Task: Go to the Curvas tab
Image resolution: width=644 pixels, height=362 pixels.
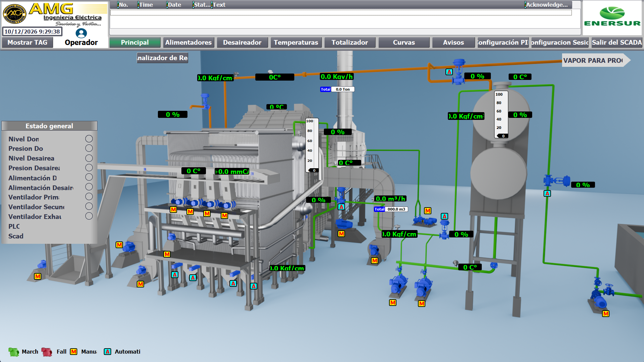Action: (x=404, y=42)
